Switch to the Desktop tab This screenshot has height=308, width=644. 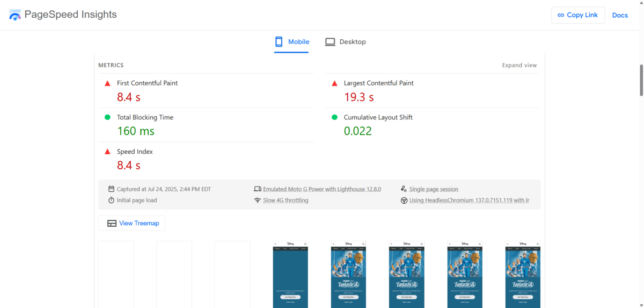(345, 42)
